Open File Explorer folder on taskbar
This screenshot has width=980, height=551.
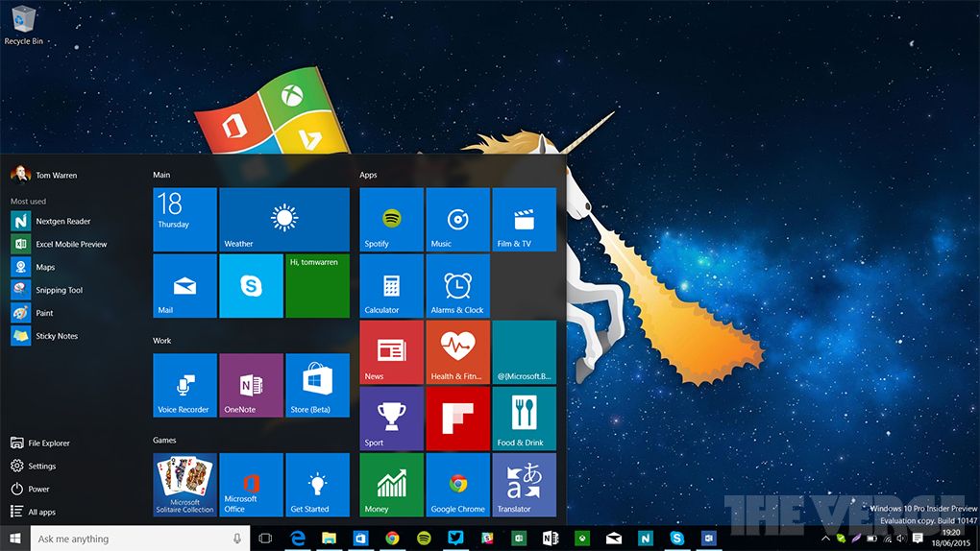pos(329,539)
